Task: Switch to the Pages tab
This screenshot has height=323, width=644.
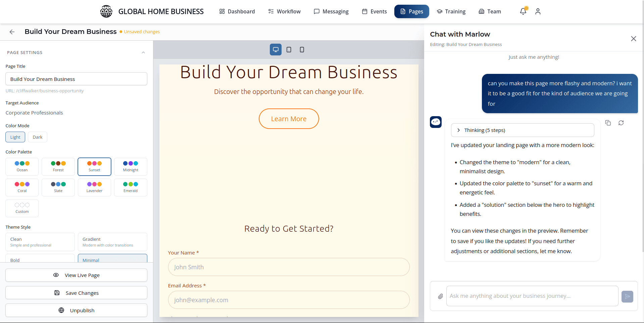Action: [411, 11]
